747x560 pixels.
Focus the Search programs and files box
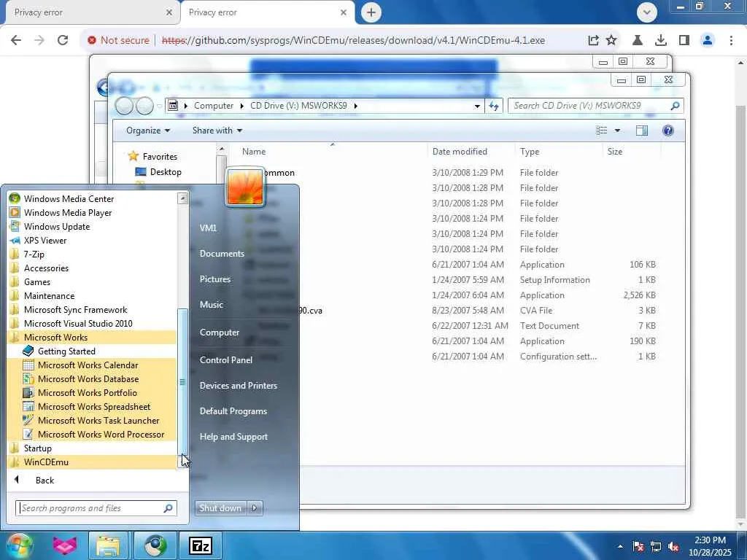(96, 508)
